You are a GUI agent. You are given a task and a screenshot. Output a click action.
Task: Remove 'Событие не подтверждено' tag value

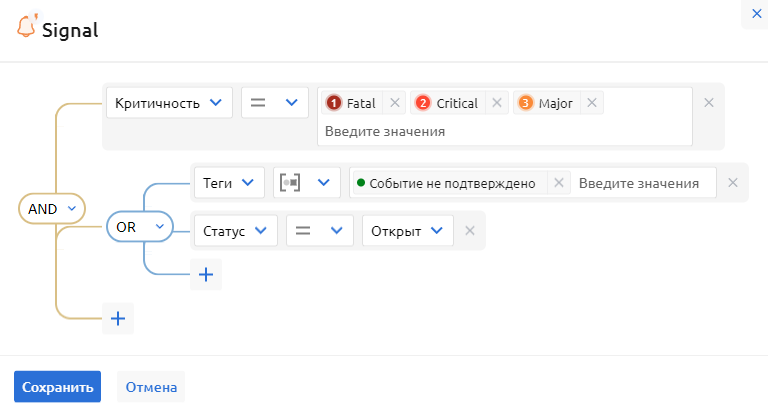click(x=559, y=183)
